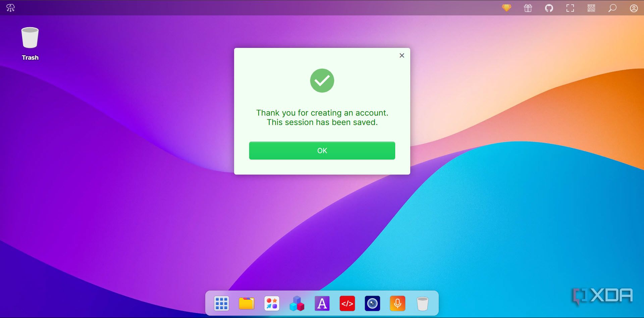Launch the yellow file explorer folder
This screenshot has width=644, height=318.
click(247, 304)
